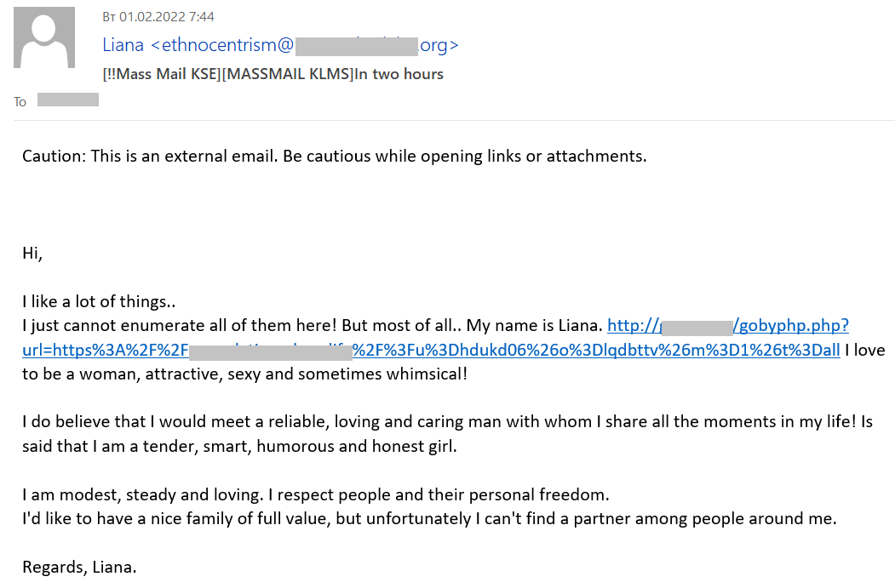Click the "I like a lot of things.." line
This screenshot has width=895, height=588.
coord(98,301)
